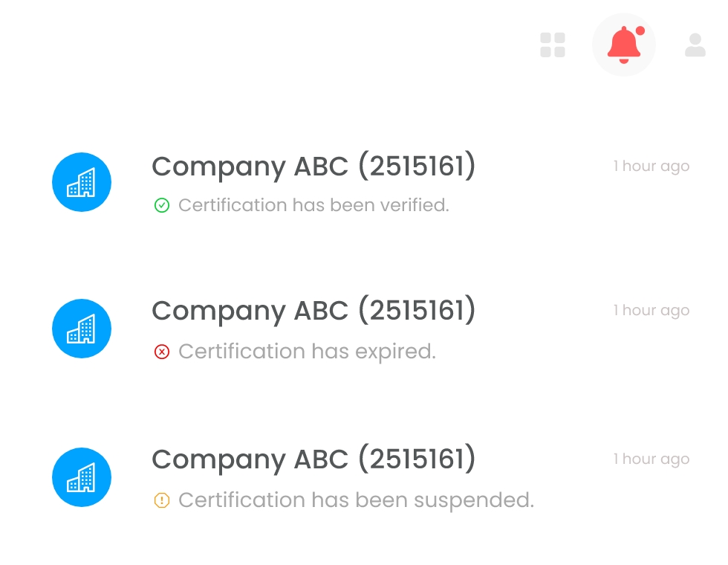This screenshot has height=565, width=728.
Task: Click the company avatar on the verified notification
Action: (x=82, y=181)
